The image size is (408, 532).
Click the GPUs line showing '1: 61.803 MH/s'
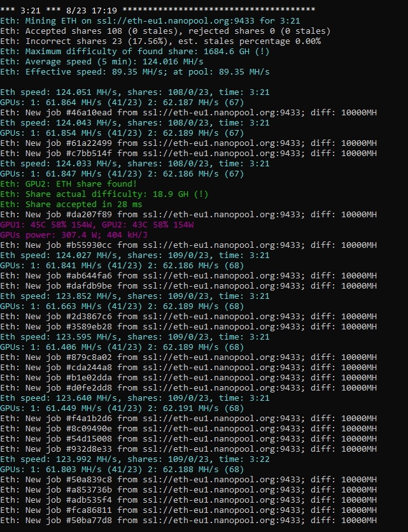click(122, 468)
